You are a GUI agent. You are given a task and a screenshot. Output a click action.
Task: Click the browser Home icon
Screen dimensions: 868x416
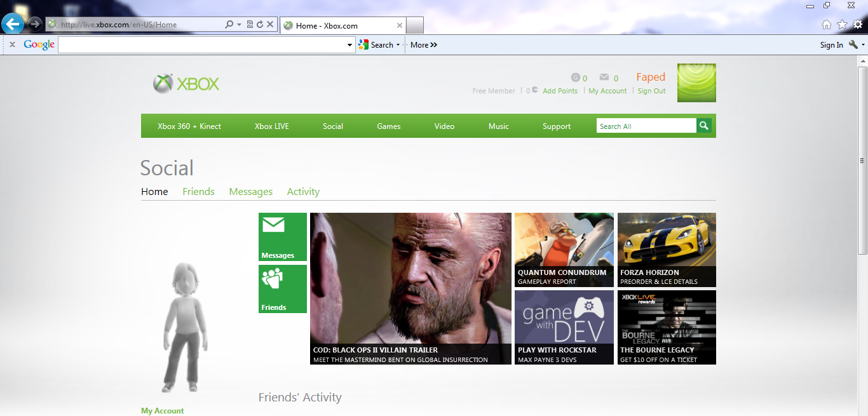[x=827, y=25]
